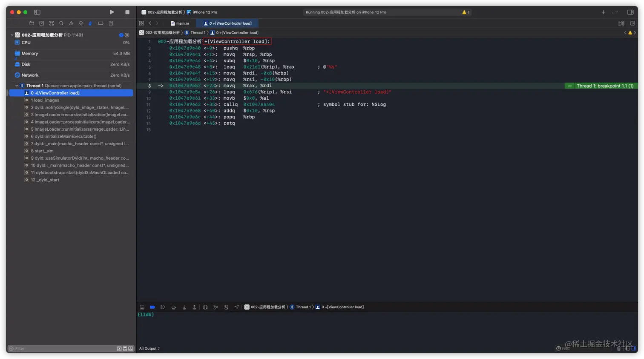This screenshot has height=359, width=644.
Task: Select the Memory gauge row
Action: click(x=72, y=54)
